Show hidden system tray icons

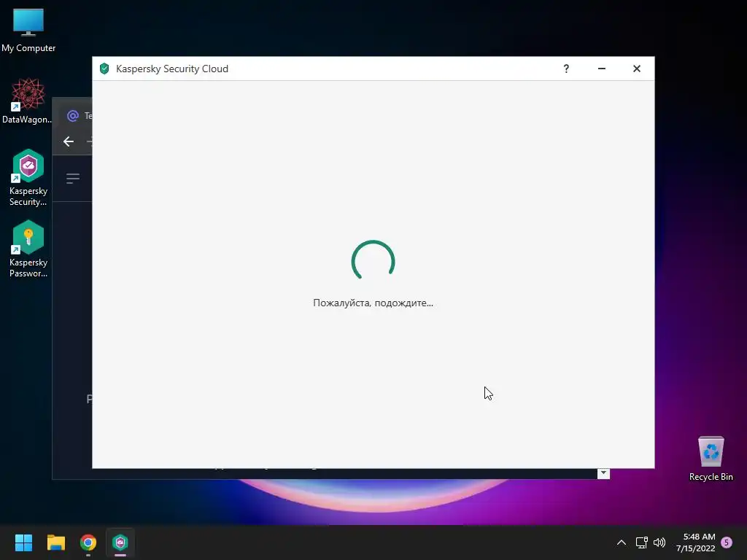point(622,542)
